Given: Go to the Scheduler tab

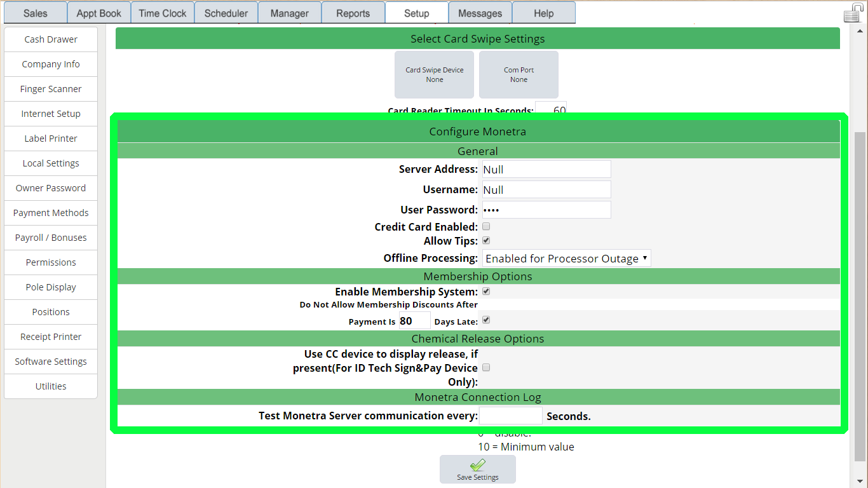Looking at the screenshot, I should [226, 13].
